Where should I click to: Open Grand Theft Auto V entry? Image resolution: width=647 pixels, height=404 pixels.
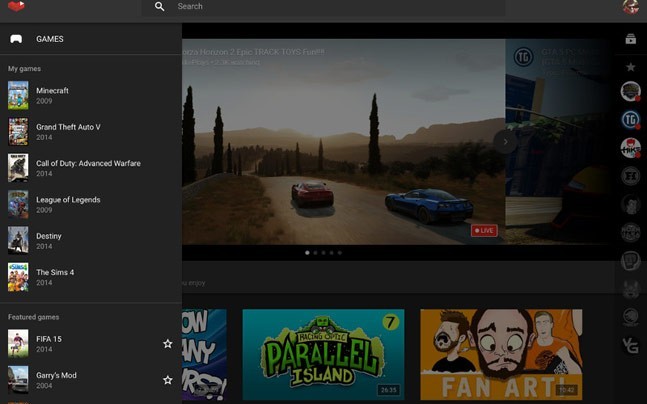91,132
